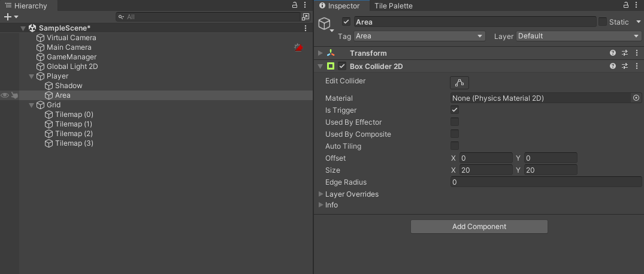The image size is (644, 274).
Task: Toggle scene visibility eye for Area
Action: (5, 95)
